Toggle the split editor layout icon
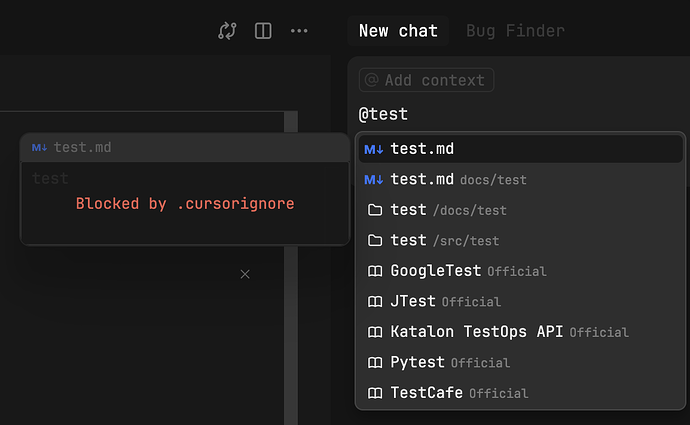Viewport: 690px width, 425px height. 263,31
